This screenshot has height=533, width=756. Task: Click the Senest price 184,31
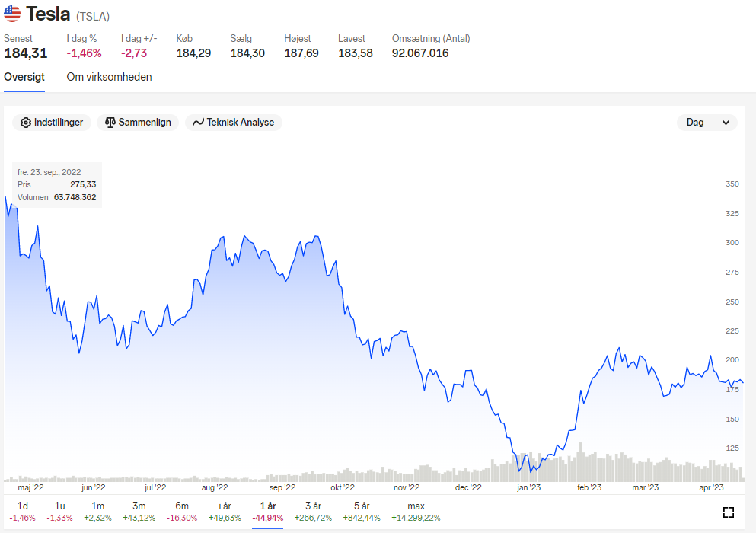pos(26,53)
